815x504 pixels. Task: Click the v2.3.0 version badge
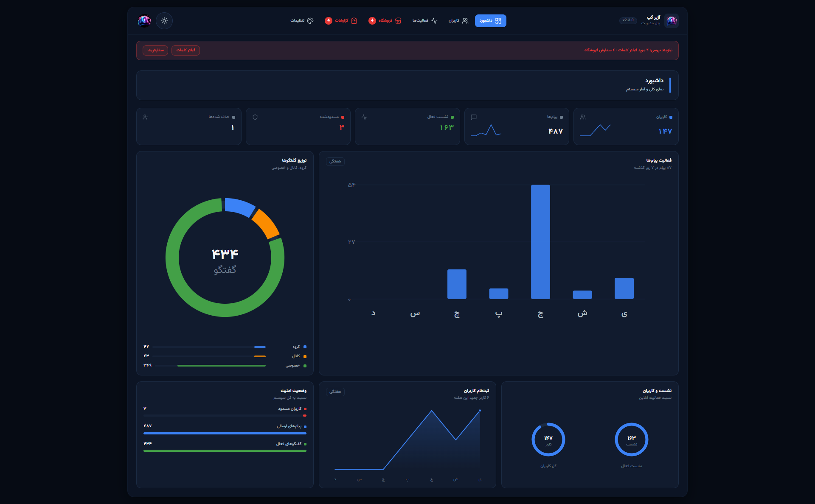628,20
